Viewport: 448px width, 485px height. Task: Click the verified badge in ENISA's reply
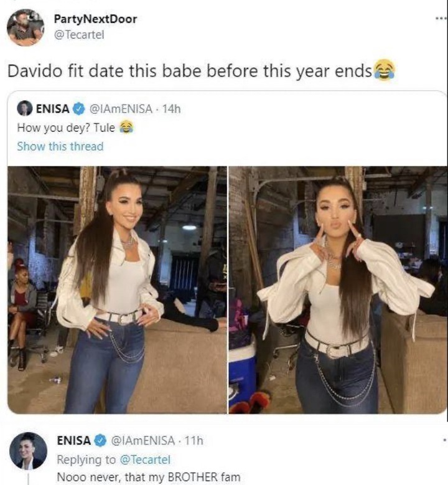tap(100, 440)
